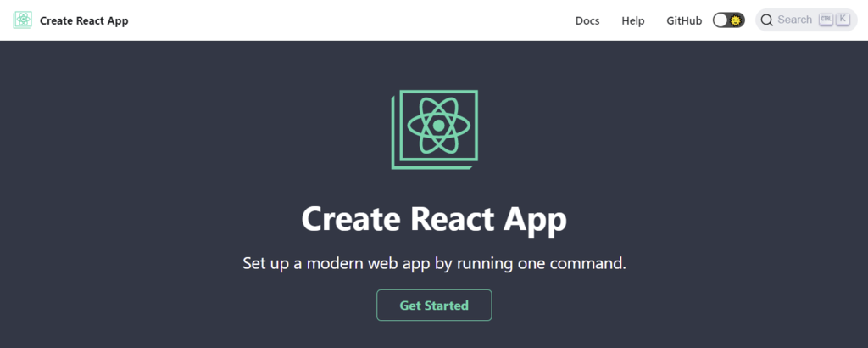Click the React logo in the navbar
This screenshot has width=868, height=348.
[23, 20]
